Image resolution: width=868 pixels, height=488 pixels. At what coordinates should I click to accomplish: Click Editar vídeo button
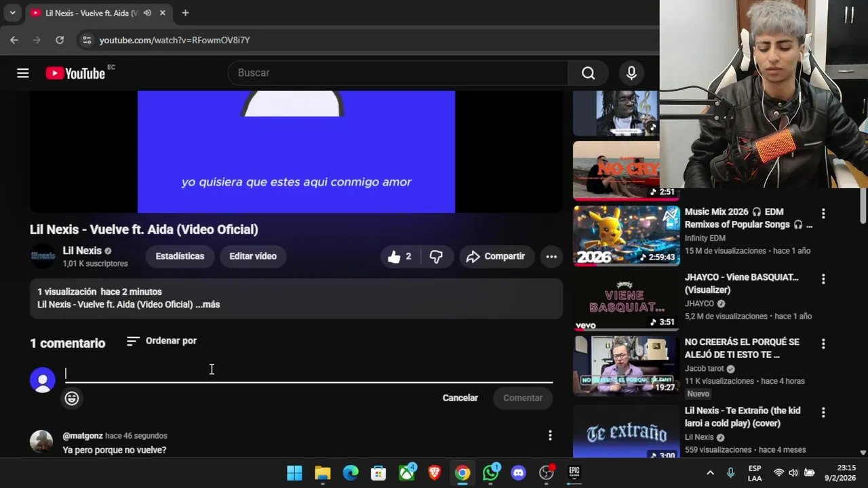[253, 256]
